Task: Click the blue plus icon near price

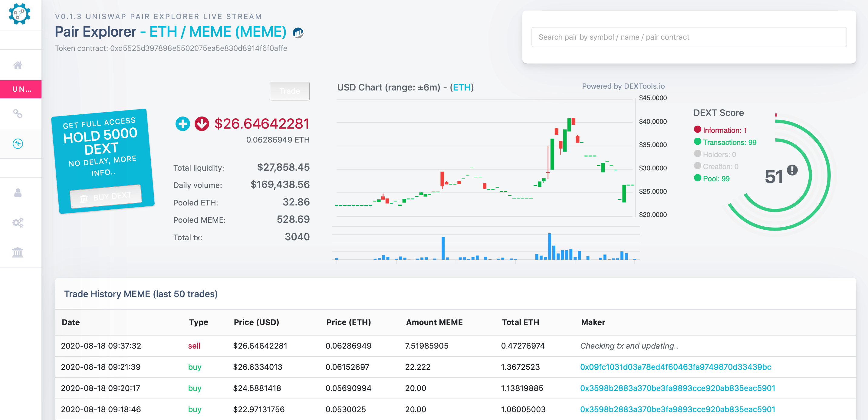Action: point(182,124)
